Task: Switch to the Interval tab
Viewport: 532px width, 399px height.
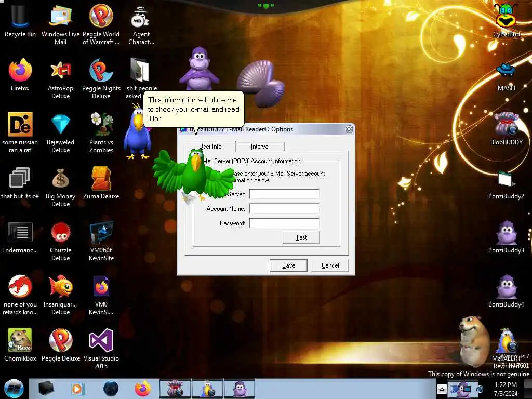Action: 260,147
